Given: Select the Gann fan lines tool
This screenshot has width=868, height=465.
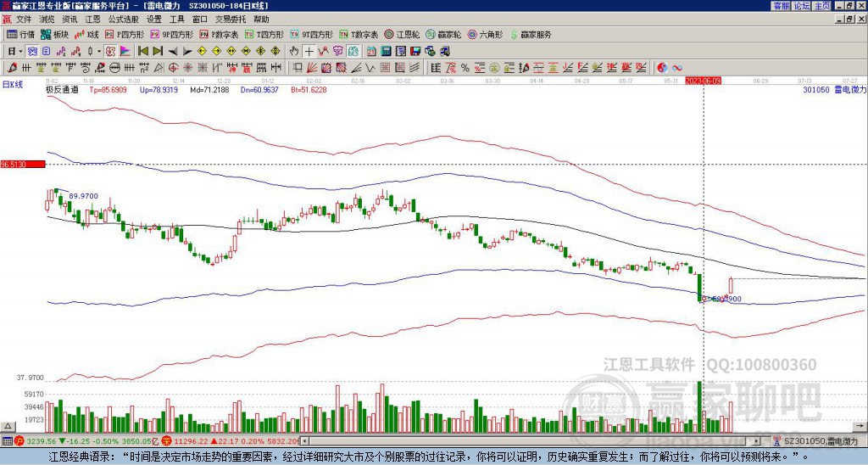Looking at the screenshot, I should [x=312, y=68].
